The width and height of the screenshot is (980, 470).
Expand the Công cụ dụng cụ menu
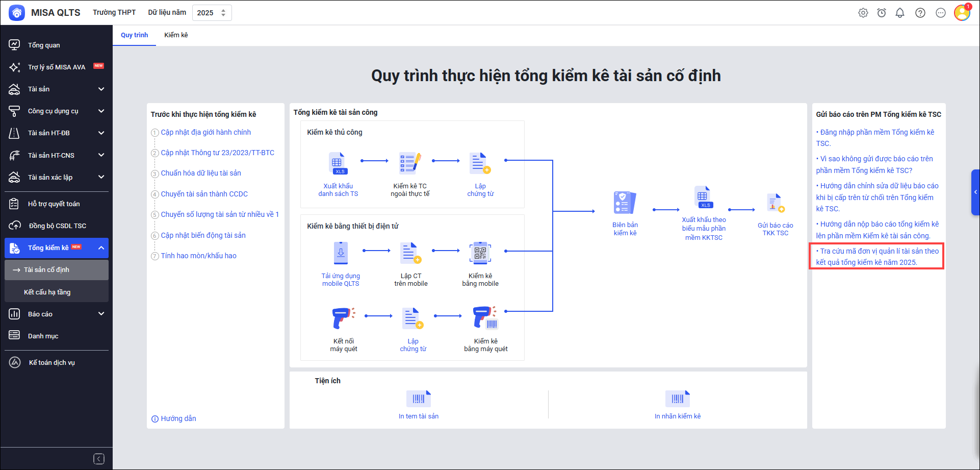click(101, 111)
